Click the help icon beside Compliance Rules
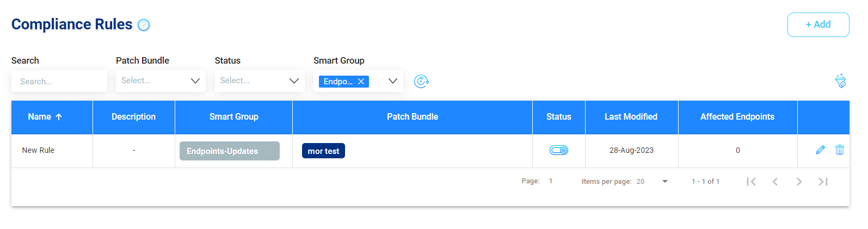The width and height of the screenshot is (868, 229). (144, 25)
